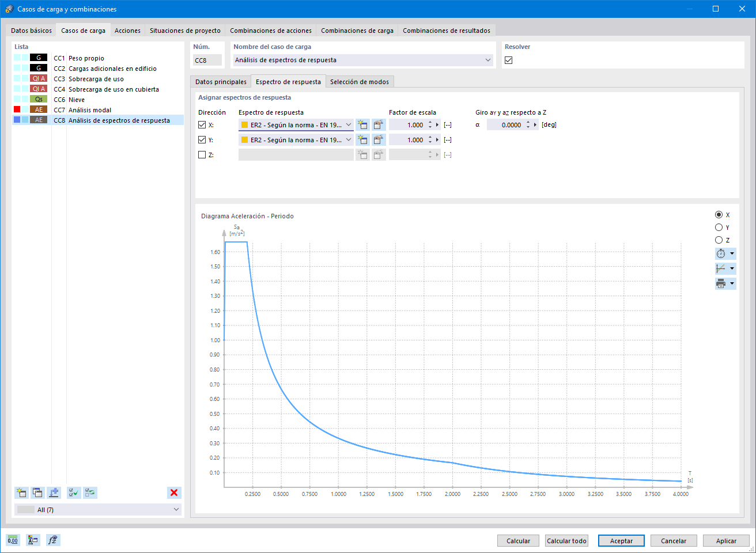Click the QI A badge of CC3
This screenshot has width=756, height=553.
tap(39, 78)
